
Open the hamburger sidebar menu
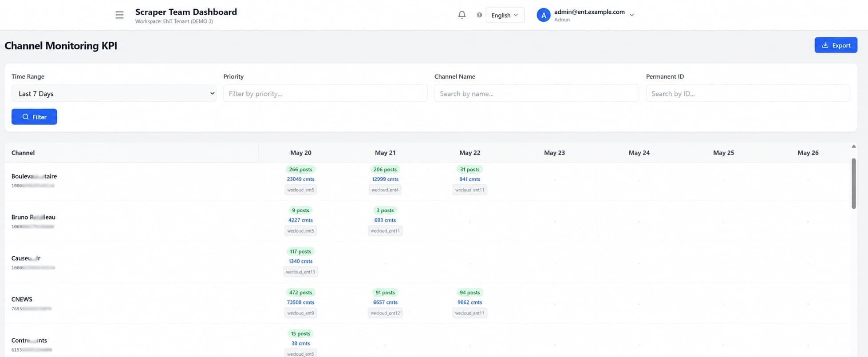119,15
